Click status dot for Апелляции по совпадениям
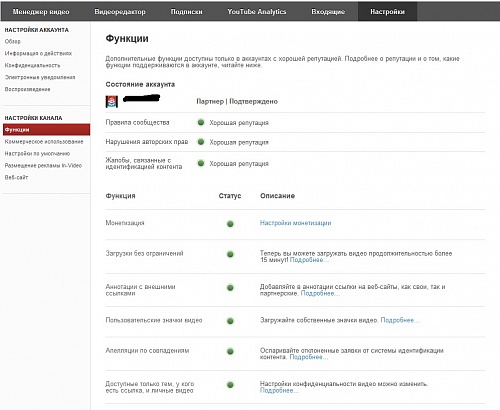500x410 pixels. pos(230,351)
